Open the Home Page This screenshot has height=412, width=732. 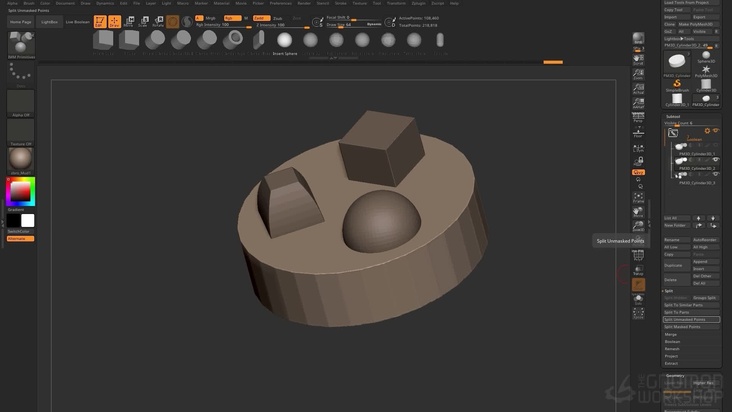21,22
